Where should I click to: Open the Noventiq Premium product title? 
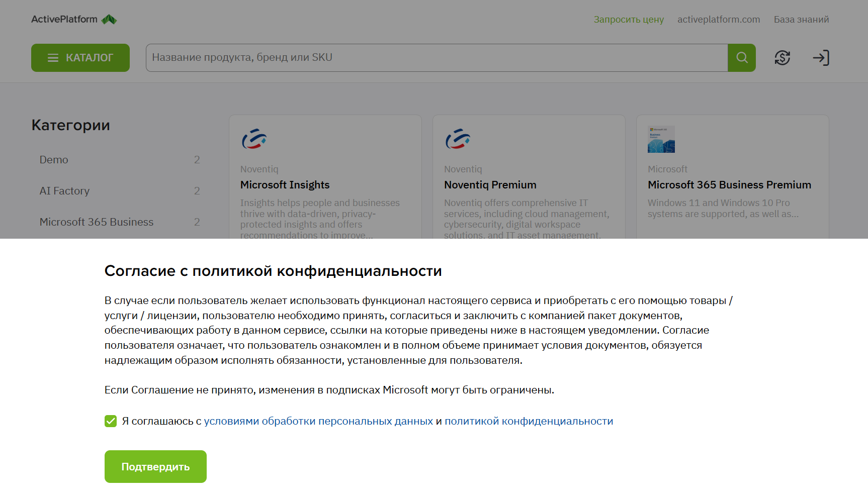coord(490,185)
